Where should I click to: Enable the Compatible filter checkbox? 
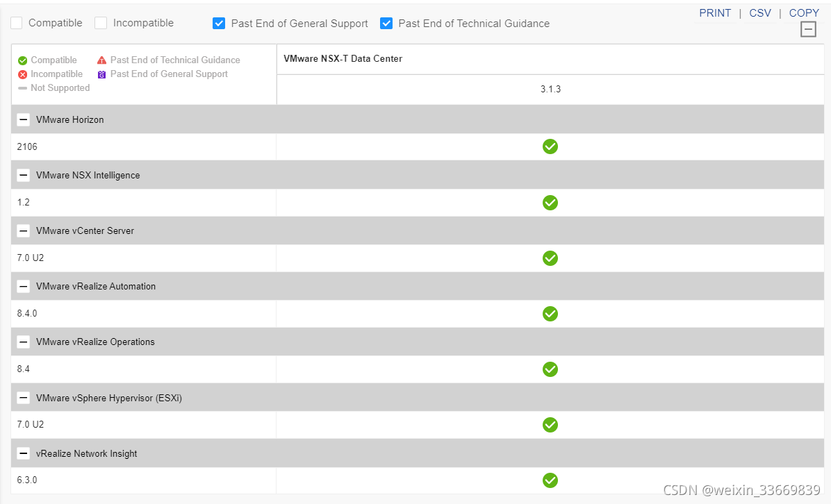17,23
